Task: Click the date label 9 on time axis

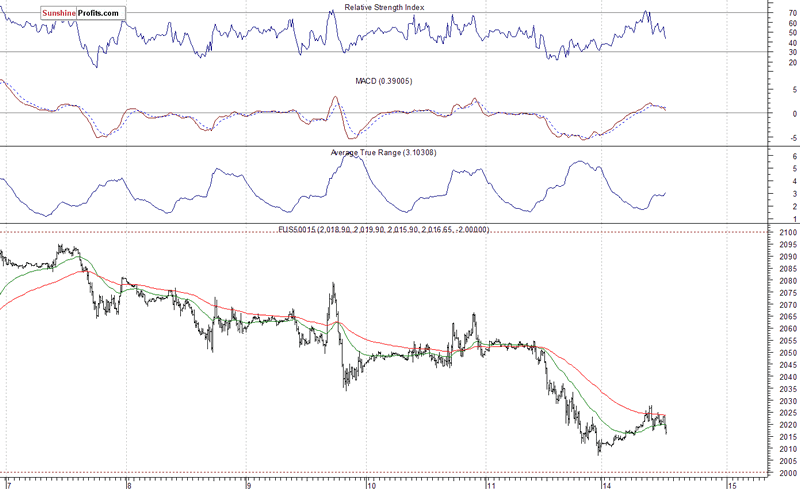Action: (249, 485)
